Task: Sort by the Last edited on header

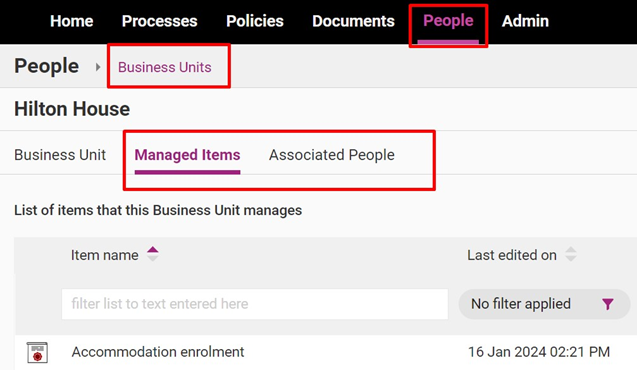Action: pos(512,255)
